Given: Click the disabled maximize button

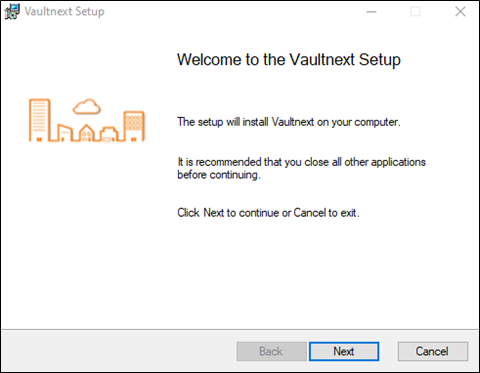Looking at the screenshot, I should 415,12.
